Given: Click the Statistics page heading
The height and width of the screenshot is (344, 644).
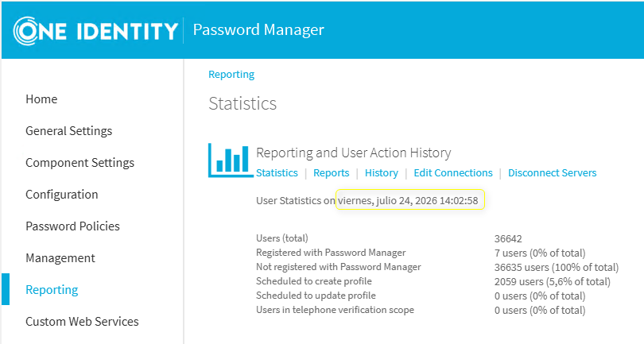Looking at the screenshot, I should tap(242, 103).
